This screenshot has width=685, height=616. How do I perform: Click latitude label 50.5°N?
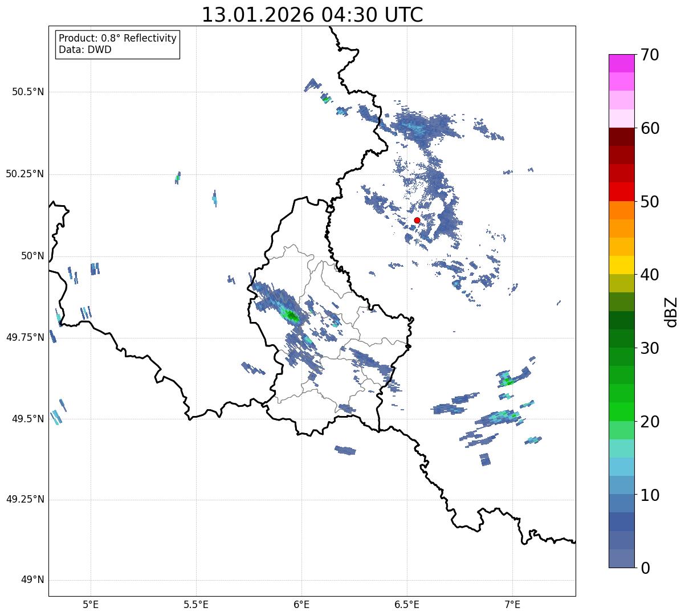pyautogui.click(x=27, y=92)
